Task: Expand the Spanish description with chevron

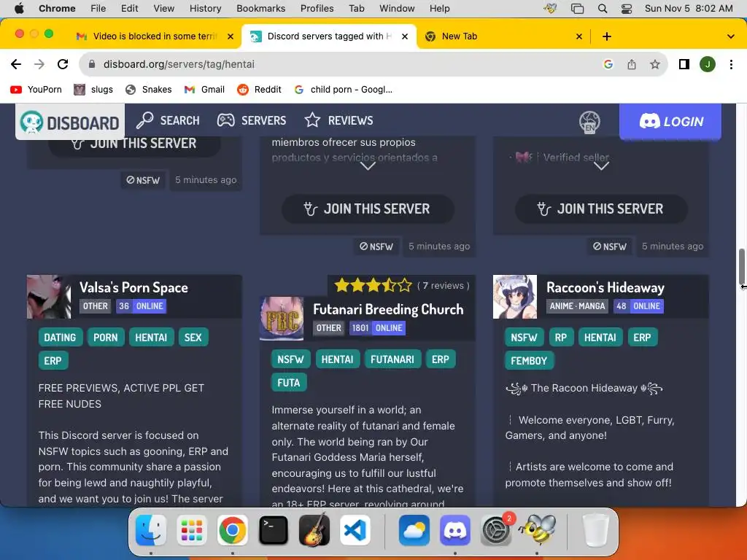Action: [x=368, y=166]
